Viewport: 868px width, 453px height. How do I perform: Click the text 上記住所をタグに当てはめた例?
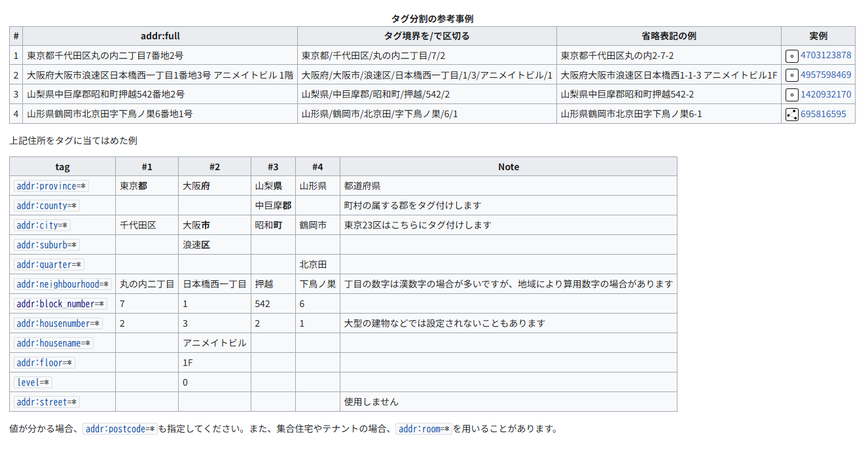click(73, 141)
